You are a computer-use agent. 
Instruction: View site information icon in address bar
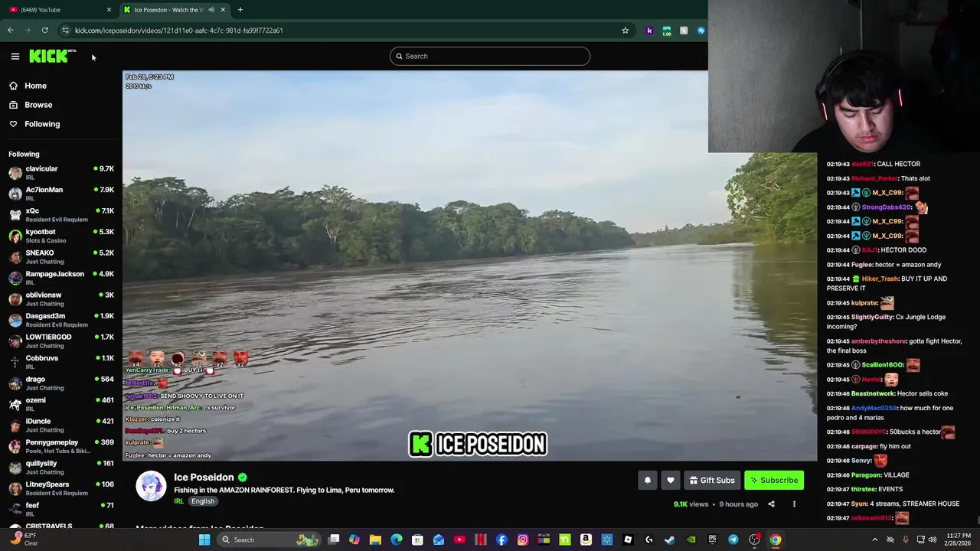(65, 30)
